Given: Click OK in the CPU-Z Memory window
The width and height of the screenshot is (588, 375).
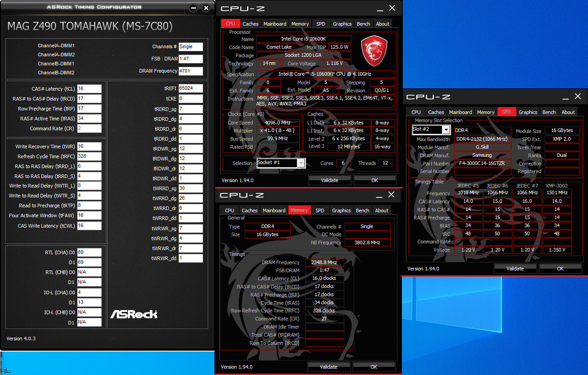Looking at the screenshot, I should tap(374, 367).
